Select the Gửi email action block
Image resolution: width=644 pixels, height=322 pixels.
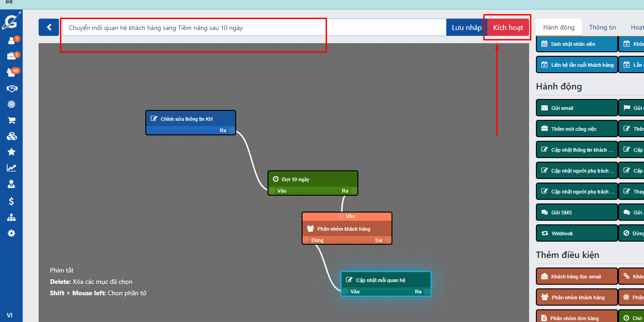(577, 108)
